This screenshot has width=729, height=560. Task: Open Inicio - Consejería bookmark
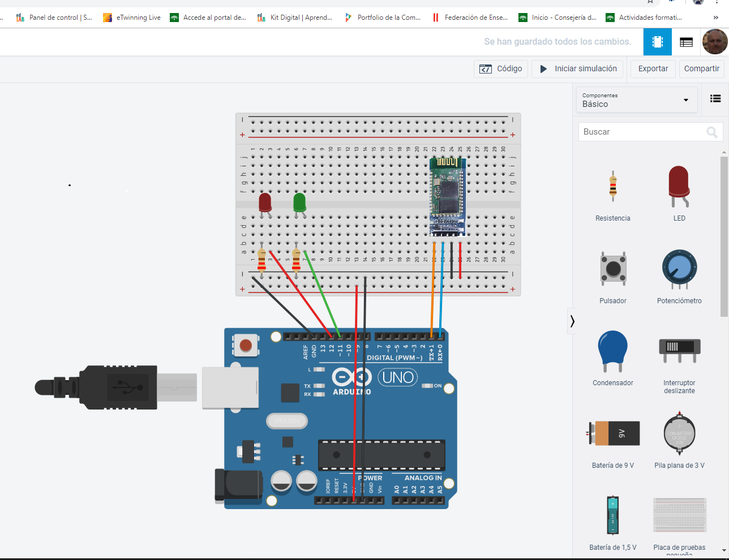click(558, 18)
